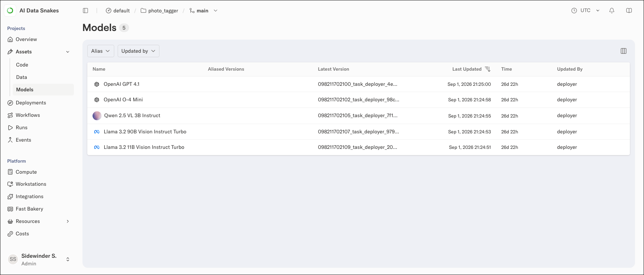Click the Compute icon in sidebar
Screen dimensions: 644x275
click(10, 172)
